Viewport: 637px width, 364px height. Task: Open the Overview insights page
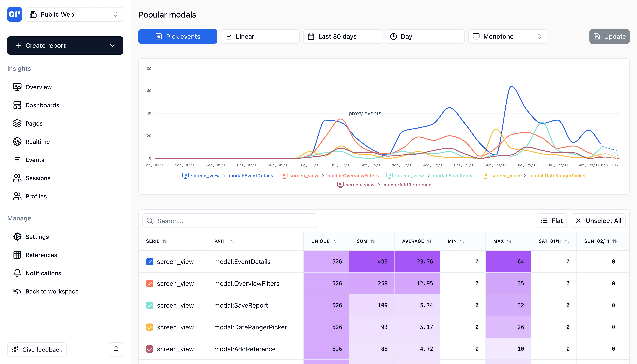[x=38, y=87]
